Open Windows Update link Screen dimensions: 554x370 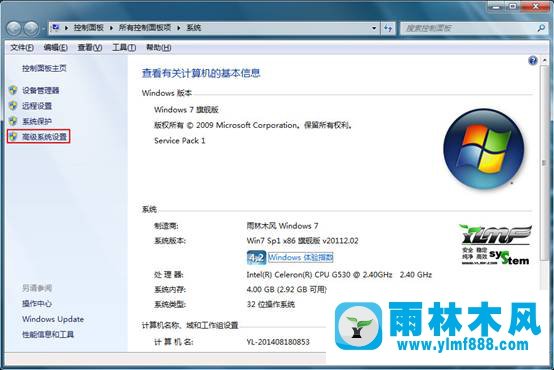click(x=53, y=319)
